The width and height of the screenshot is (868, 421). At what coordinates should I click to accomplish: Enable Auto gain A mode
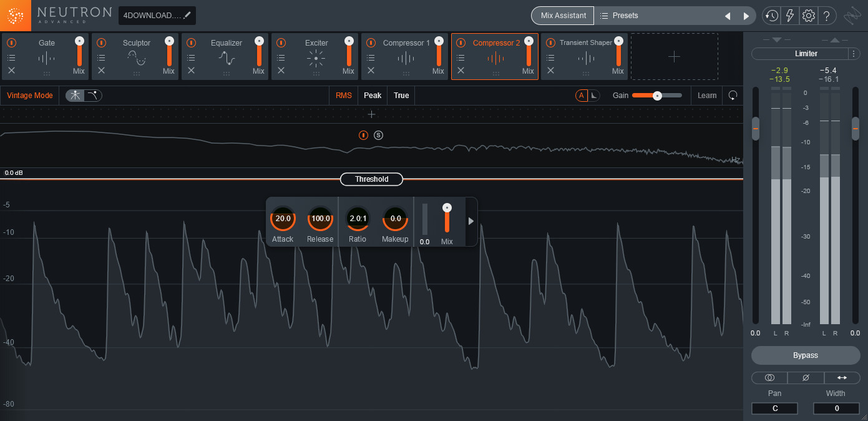coord(582,96)
